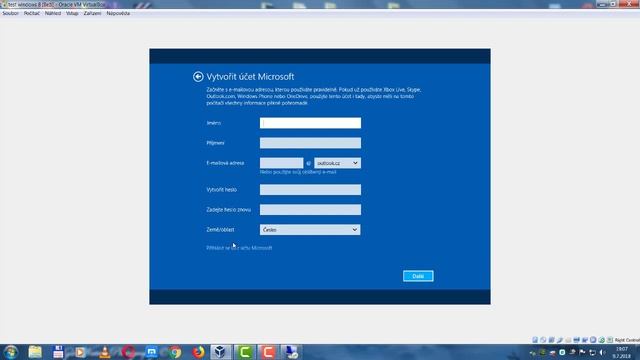Viewport: 640px width, 360px height.
Task: Launch Opera browser from the taskbar
Action: 129,352
